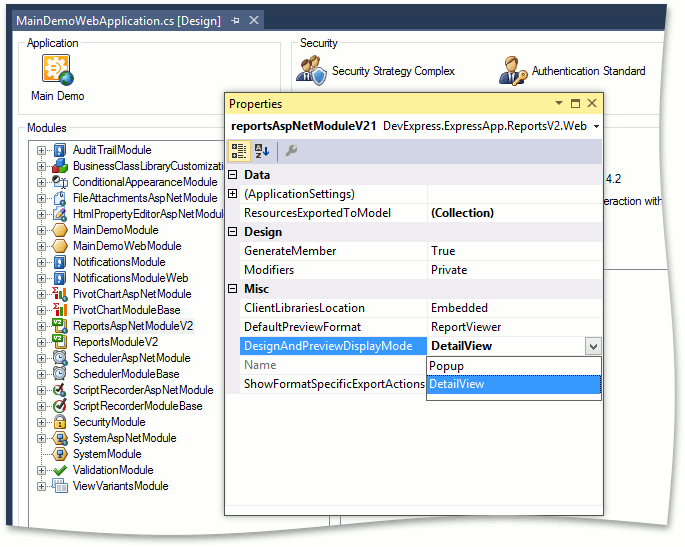Click the ResourcesExportedToModel (Collection) value

[514, 213]
